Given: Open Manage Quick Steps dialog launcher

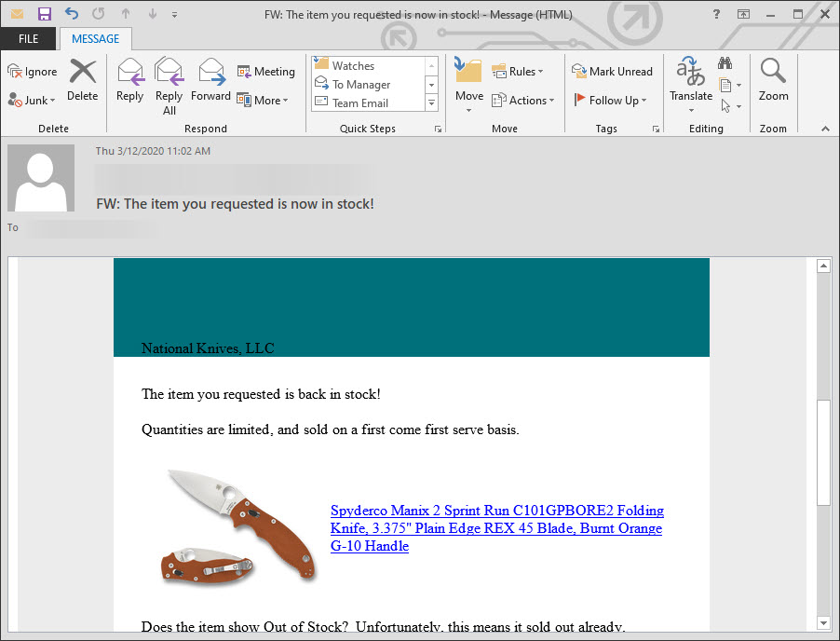Looking at the screenshot, I should click(x=438, y=130).
